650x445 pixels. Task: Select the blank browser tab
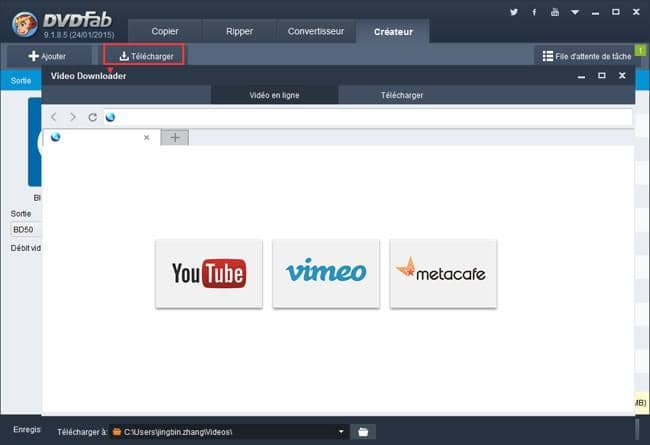(102, 137)
